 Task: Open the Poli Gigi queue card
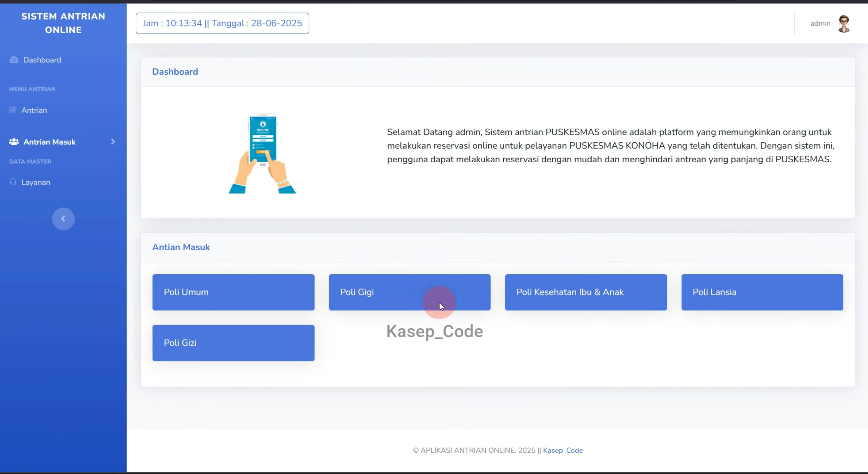pos(409,292)
